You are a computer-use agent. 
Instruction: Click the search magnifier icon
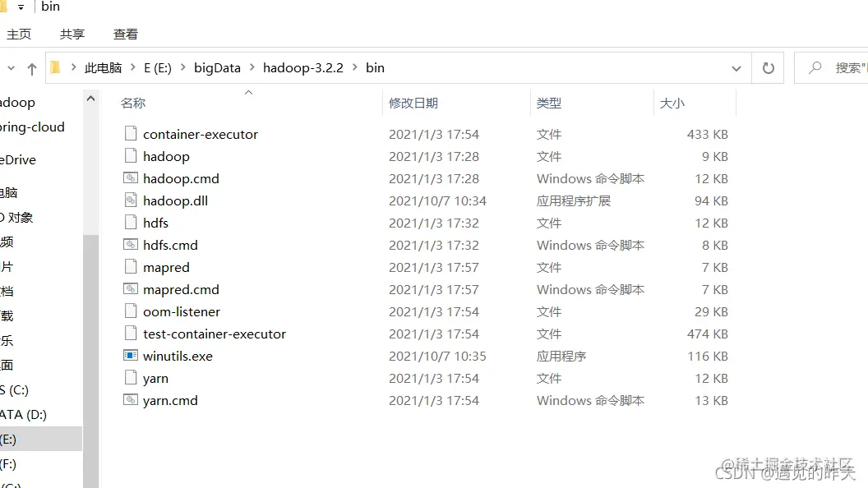pos(815,67)
